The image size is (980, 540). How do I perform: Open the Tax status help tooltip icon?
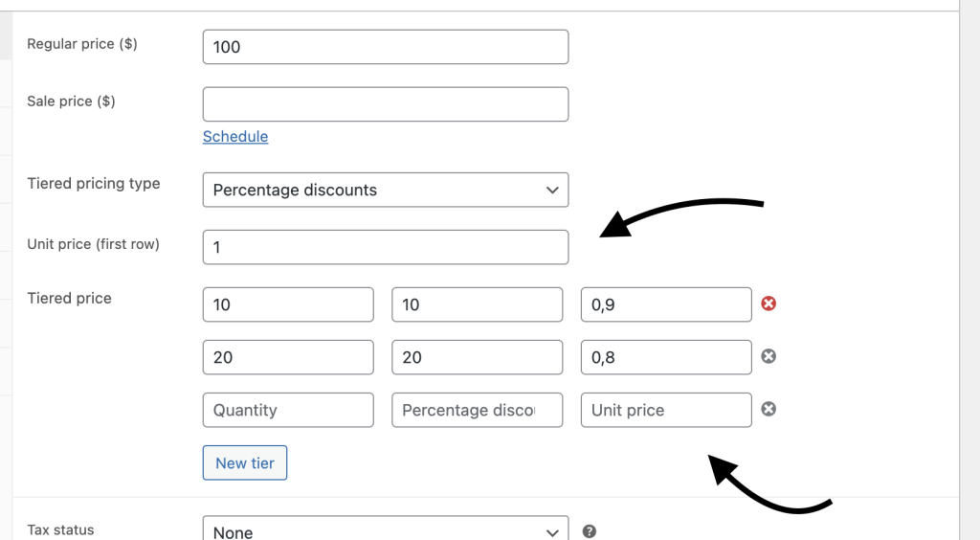(590, 531)
